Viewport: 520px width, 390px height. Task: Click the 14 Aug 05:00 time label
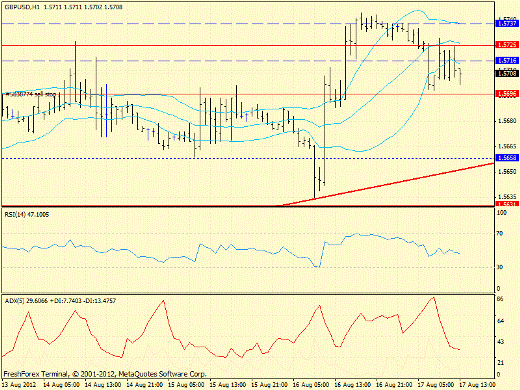pos(62,385)
